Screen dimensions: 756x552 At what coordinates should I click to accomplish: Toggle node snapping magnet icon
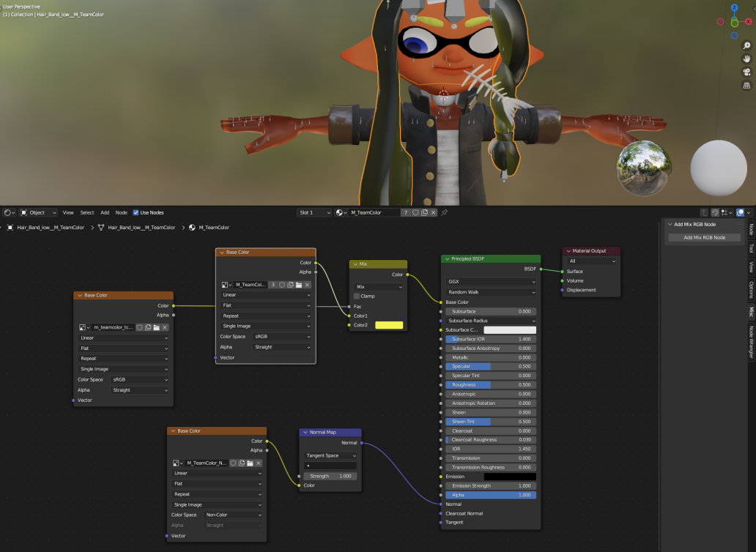pyautogui.click(x=715, y=212)
